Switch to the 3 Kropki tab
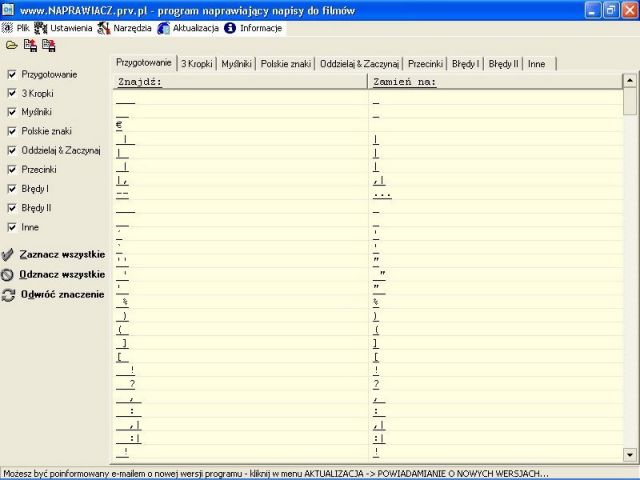 pos(196,63)
